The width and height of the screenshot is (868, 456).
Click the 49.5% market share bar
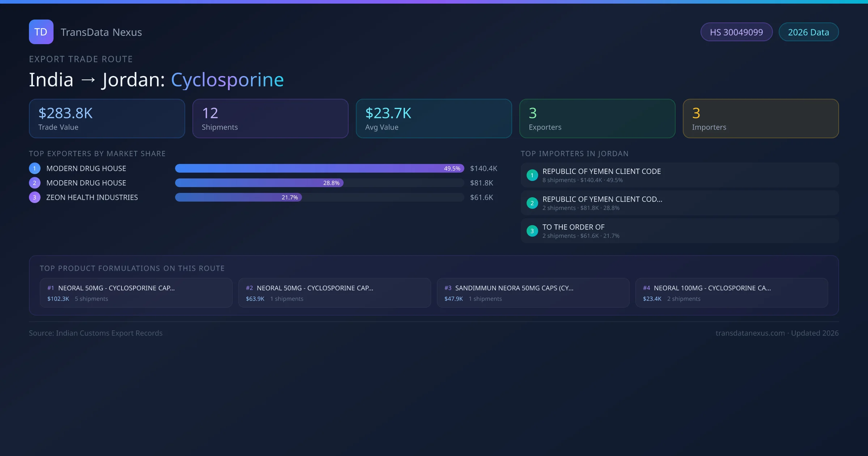[319, 168]
